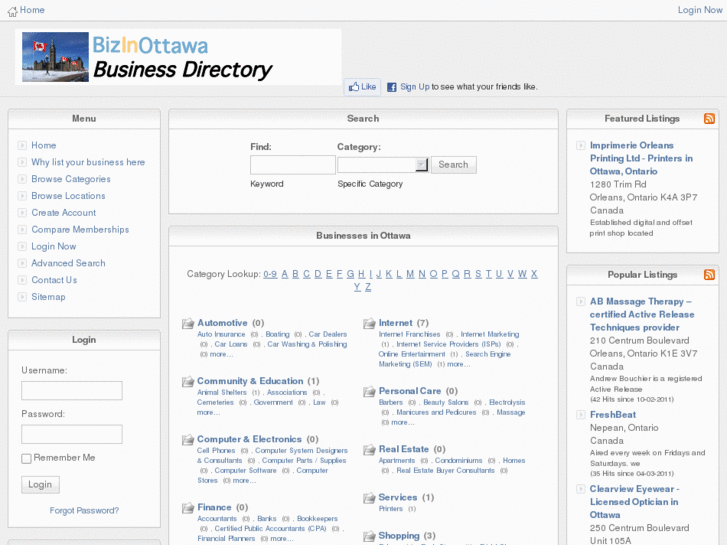
Task: Click the Login button
Action: point(40,485)
